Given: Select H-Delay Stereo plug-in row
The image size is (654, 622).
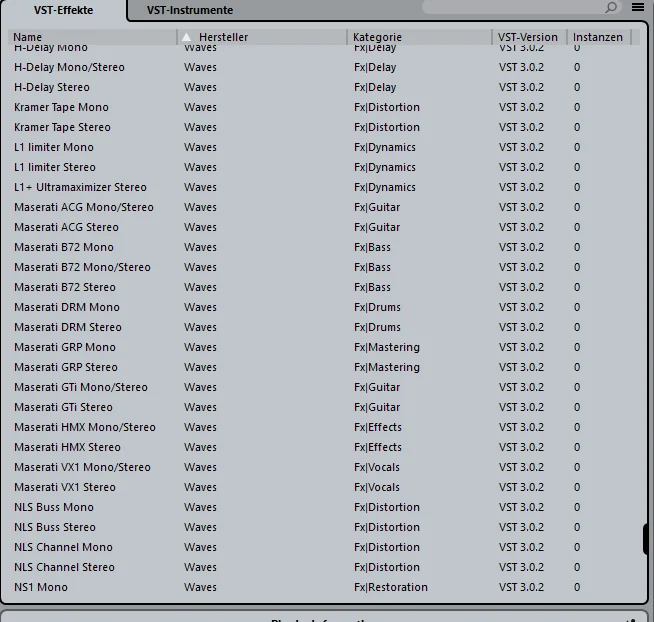Looking at the screenshot, I should coord(324,87).
